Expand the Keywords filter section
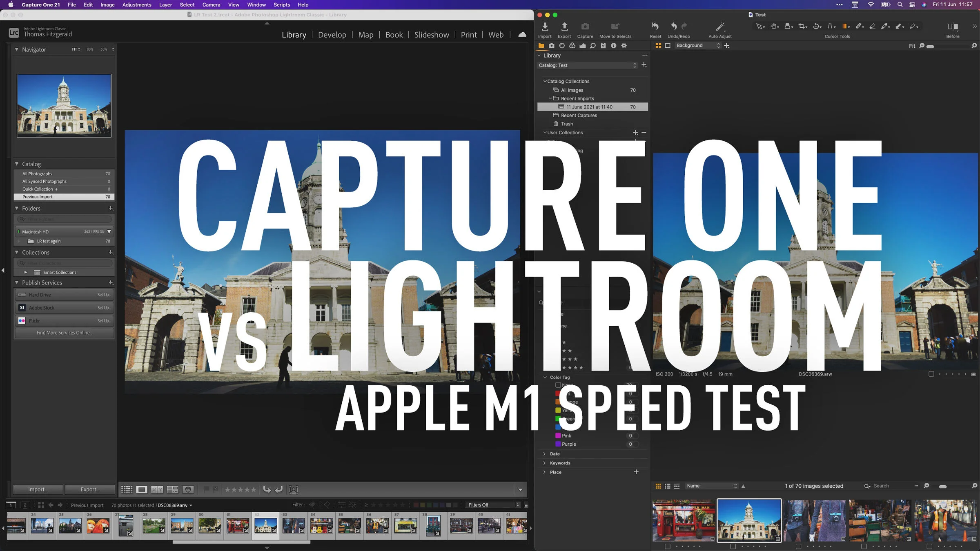Screen dimensions: 980x551 coord(544,463)
